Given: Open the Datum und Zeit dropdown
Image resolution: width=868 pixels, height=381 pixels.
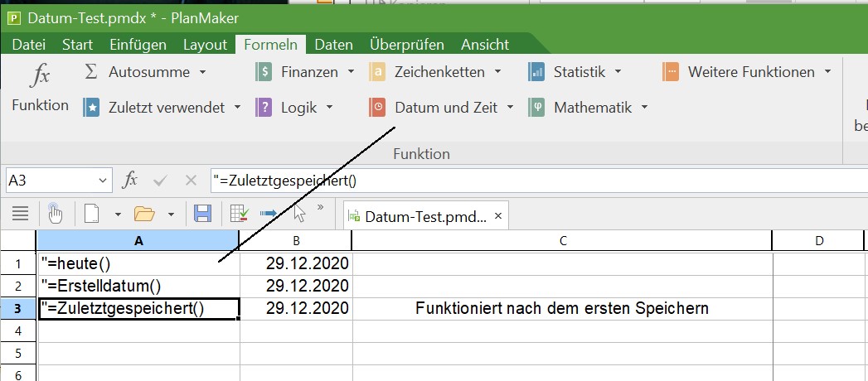Looking at the screenshot, I should tap(509, 107).
